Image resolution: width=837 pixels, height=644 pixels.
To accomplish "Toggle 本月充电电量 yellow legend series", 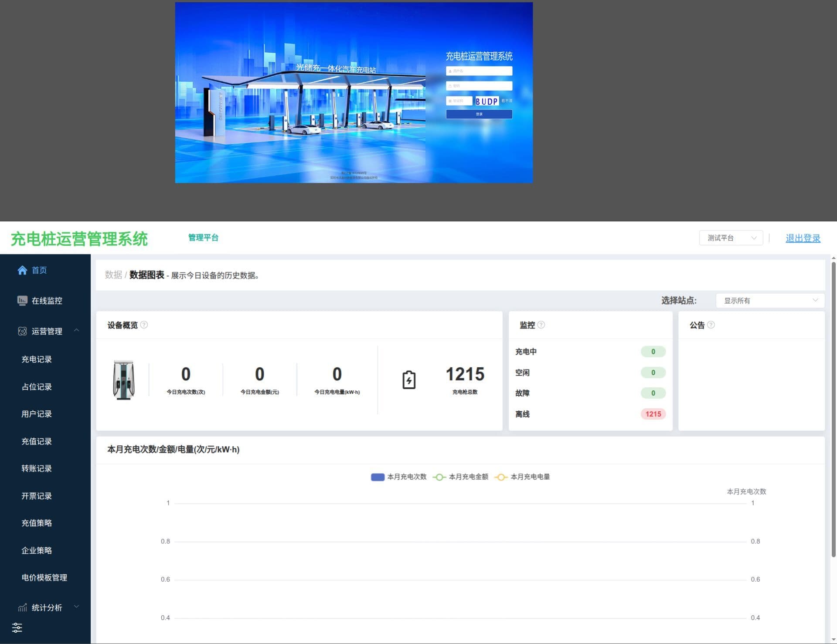I will click(x=522, y=477).
